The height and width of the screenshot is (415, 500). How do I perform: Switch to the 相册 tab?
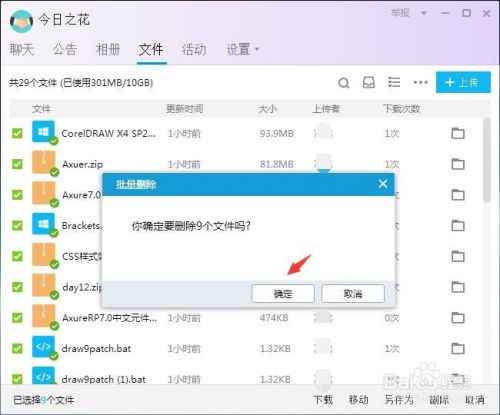[108, 50]
